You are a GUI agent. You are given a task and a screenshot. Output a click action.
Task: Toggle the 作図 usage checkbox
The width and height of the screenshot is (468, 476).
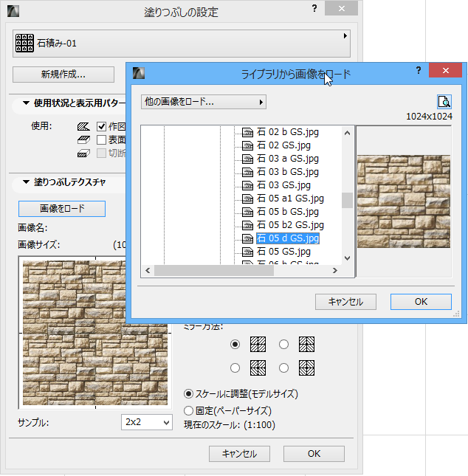(x=101, y=126)
